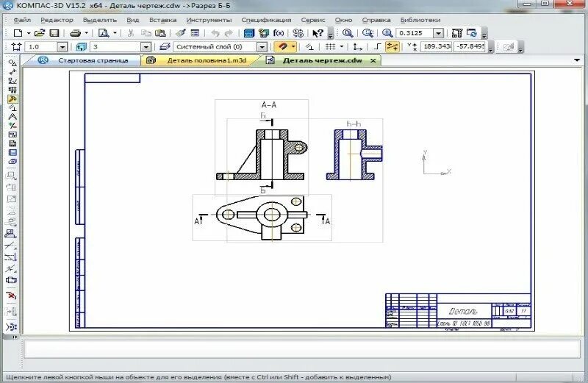Click the Redo arrow icon
Image resolution: width=588 pixels, height=383 pixels.
tap(229, 33)
